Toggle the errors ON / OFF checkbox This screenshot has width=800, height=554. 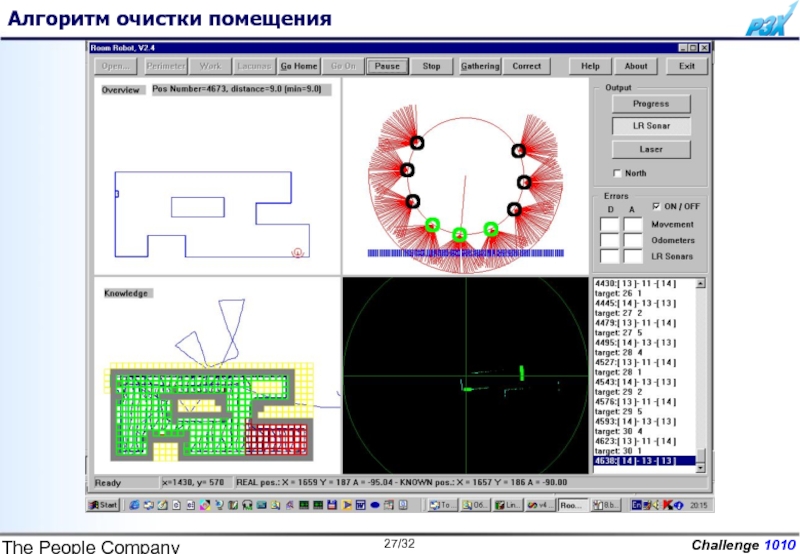(656, 206)
